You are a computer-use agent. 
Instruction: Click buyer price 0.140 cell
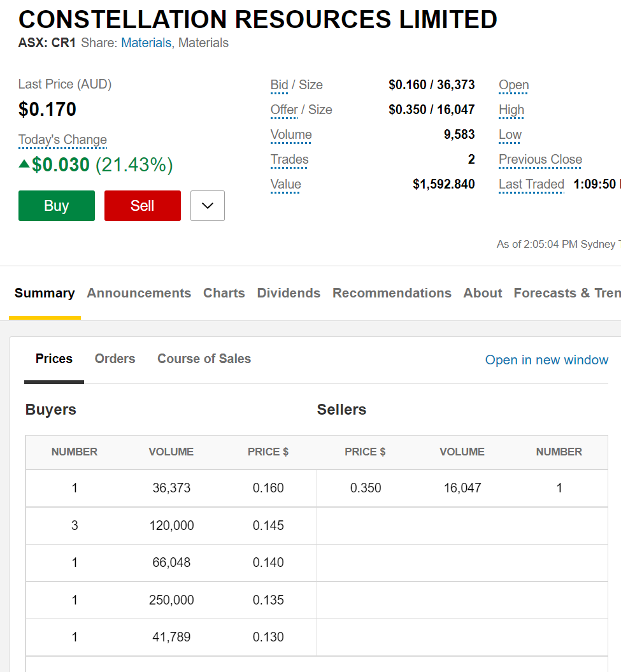pyautogui.click(x=268, y=562)
